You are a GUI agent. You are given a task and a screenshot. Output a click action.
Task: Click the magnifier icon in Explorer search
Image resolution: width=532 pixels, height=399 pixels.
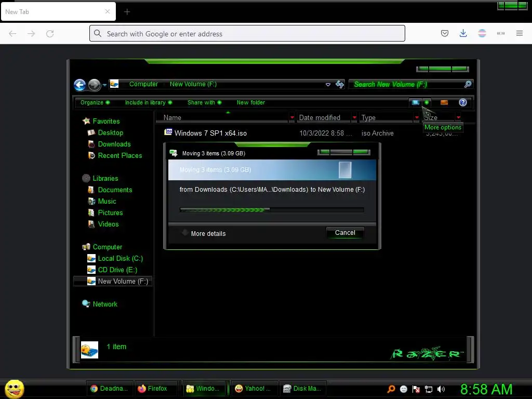[468, 84]
